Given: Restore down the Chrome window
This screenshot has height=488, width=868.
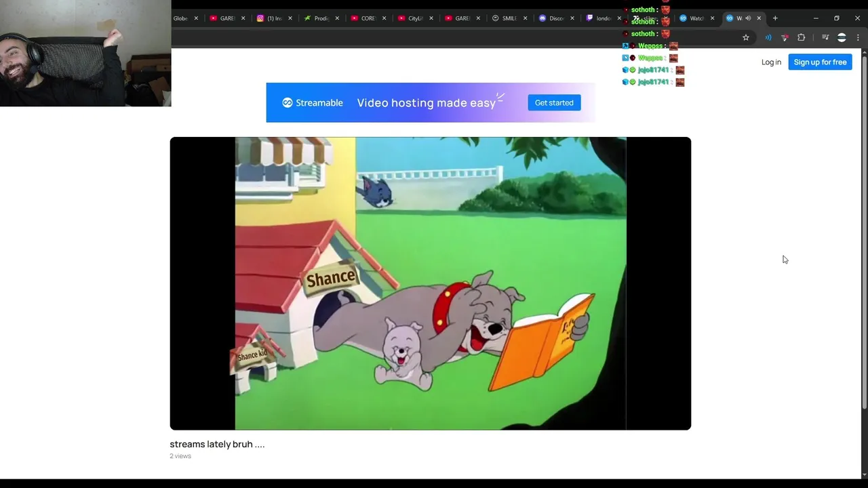Looking at the screenshot, I should [x=837, y=18].
